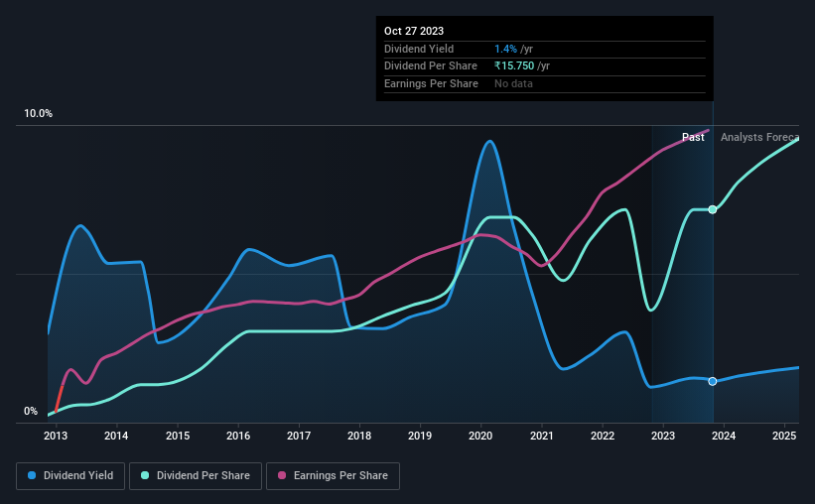Image resolution: width=815 pixels, height=504 pixels.
Task: Toggle the Earnings Per Share legend button
Action: click(x=333, y=476)
